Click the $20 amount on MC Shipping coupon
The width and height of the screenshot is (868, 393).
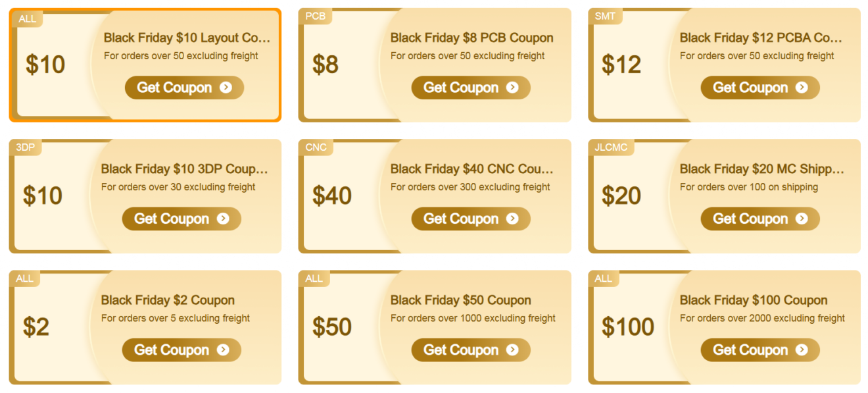621,196
